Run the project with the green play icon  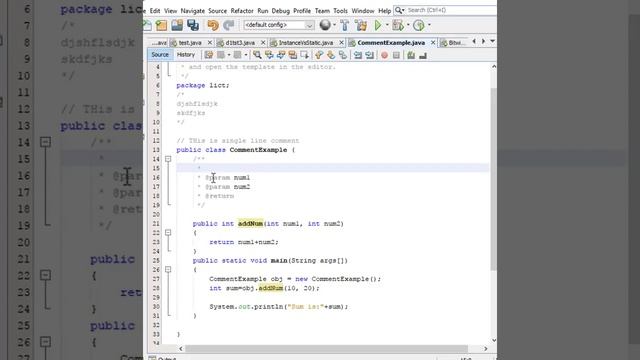[x=378, y=25]
